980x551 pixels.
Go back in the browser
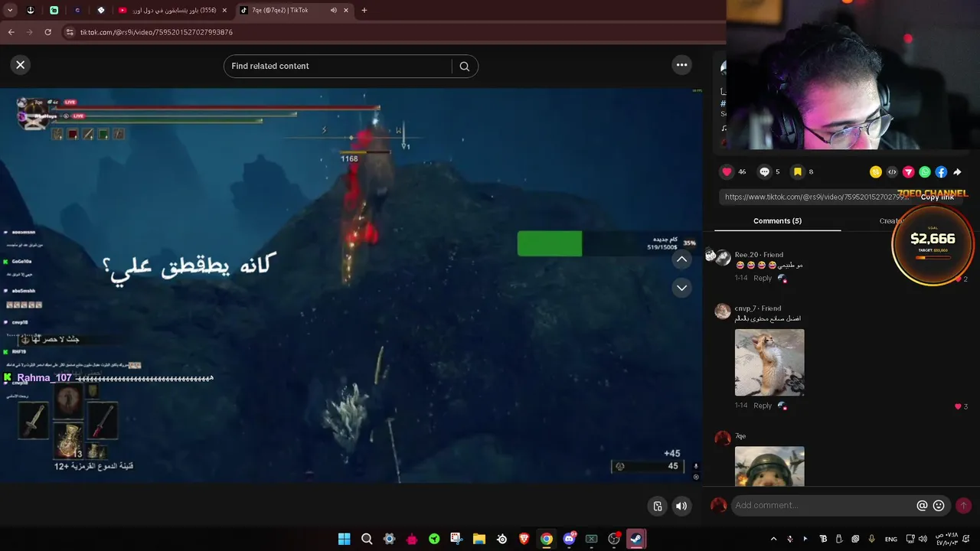coord(11,32)
